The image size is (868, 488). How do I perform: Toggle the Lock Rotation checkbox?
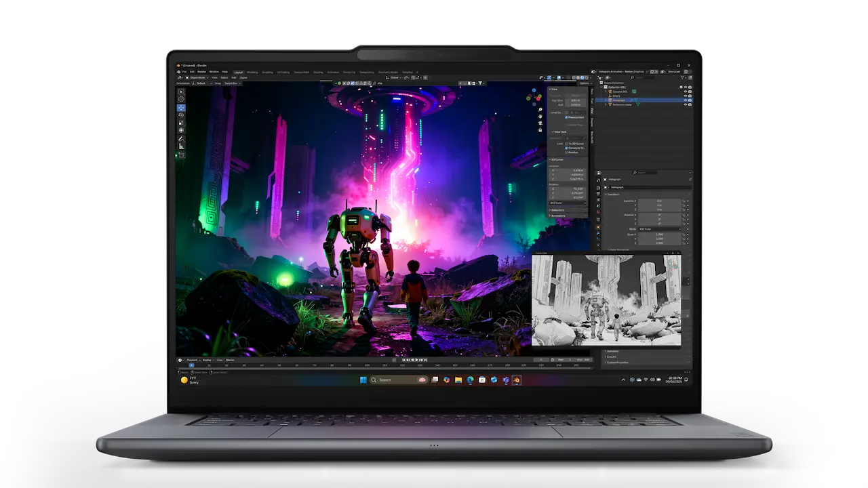click(567, 152)
